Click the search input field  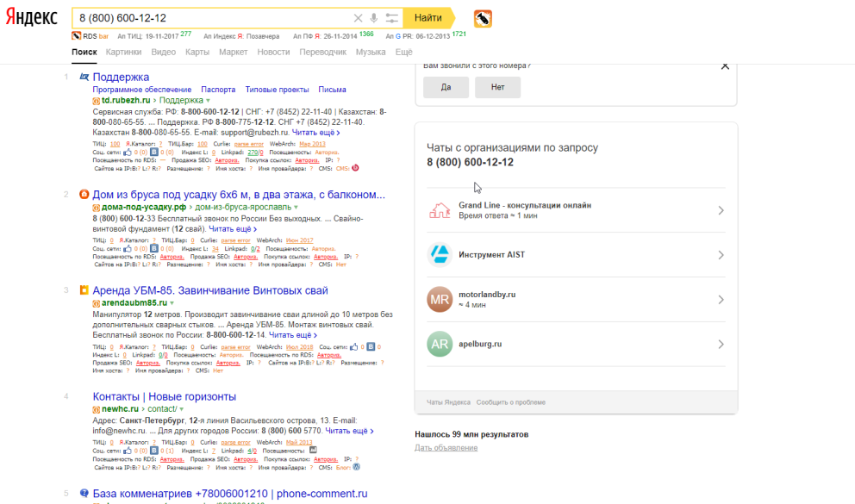coord(213,18)
